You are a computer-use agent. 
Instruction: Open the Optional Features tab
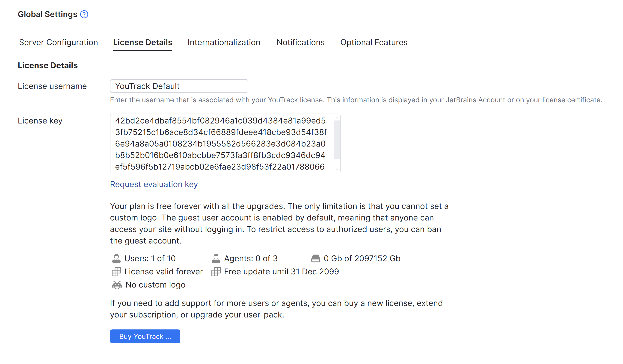(374, 42)
